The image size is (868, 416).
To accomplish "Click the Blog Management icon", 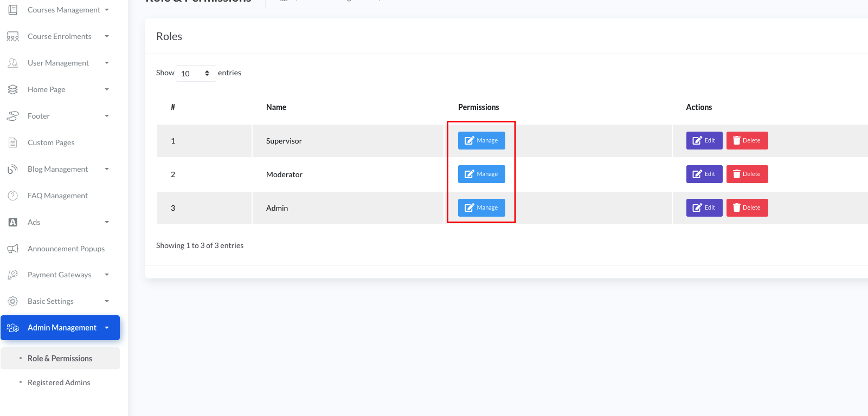I will click(12, 169).
